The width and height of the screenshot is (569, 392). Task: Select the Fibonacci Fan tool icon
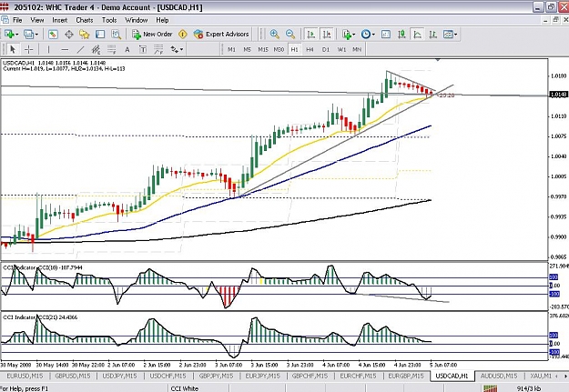pos(158,49)
